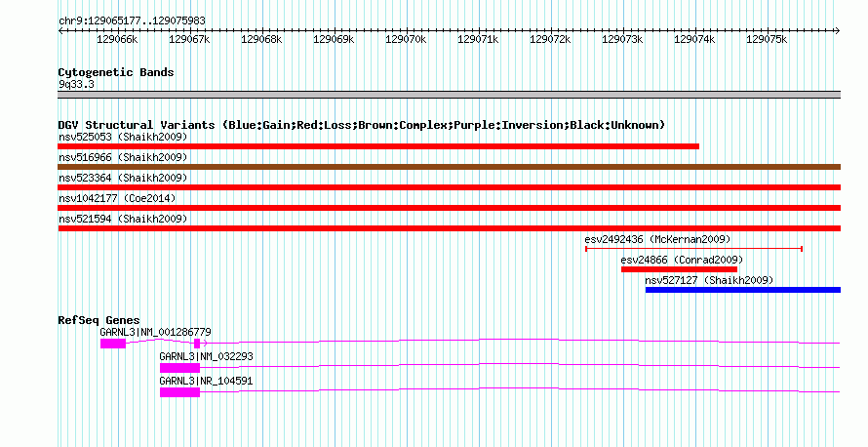This screenshot has height=447, width=868.
Task: Select the first large exon of NM_001286779
Action: [x=113, y=344]
